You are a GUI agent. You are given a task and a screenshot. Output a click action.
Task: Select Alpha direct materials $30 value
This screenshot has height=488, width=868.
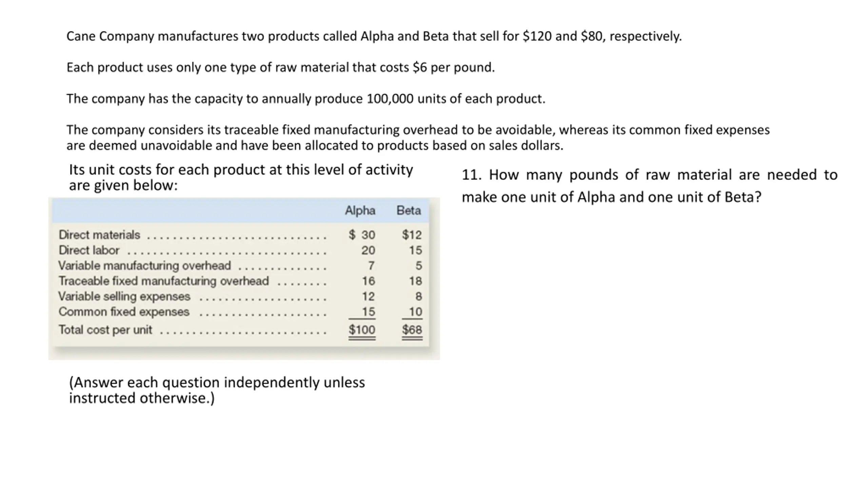(x=362, y=235)
